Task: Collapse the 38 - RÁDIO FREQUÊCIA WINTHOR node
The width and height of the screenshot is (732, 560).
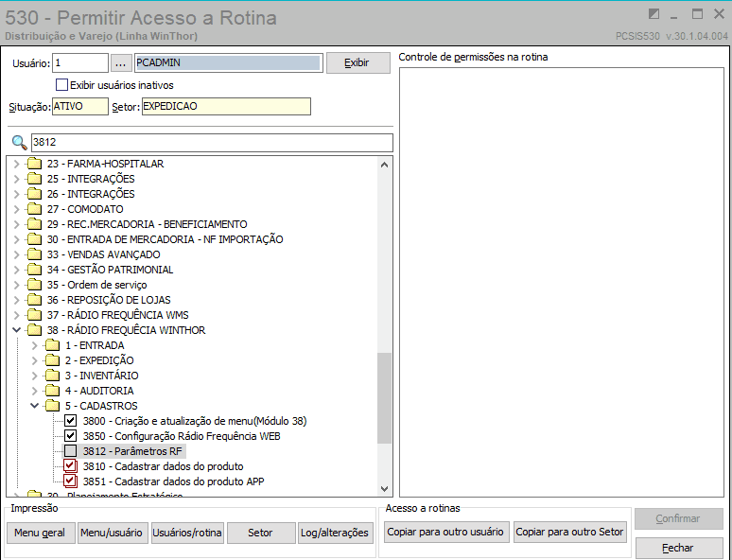Action: click(16, 330)
